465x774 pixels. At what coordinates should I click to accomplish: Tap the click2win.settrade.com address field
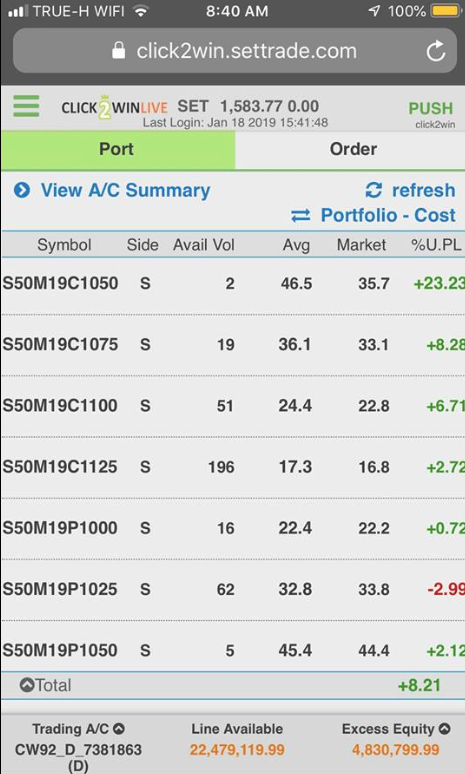[x=235, y=51]
